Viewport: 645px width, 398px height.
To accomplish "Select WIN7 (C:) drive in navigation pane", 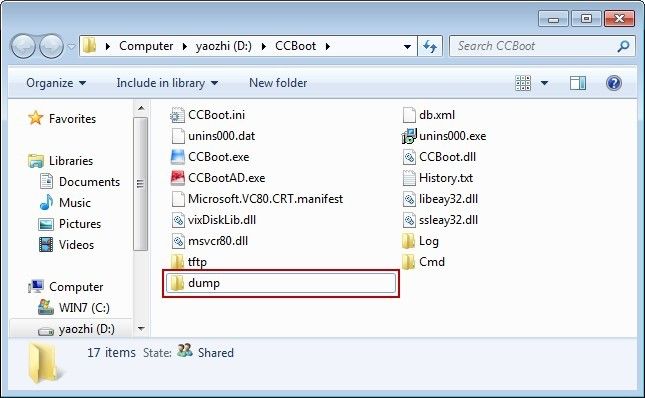I will (x=84, y=308).
